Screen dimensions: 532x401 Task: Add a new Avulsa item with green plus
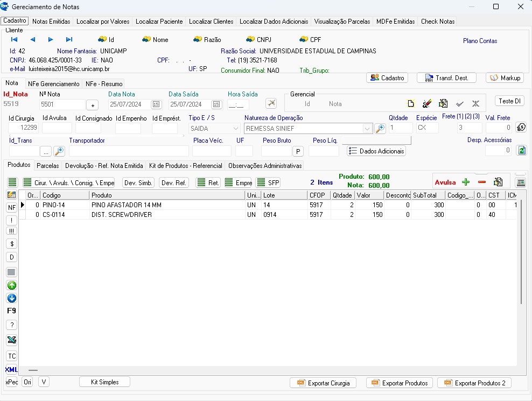click(466, 182)
